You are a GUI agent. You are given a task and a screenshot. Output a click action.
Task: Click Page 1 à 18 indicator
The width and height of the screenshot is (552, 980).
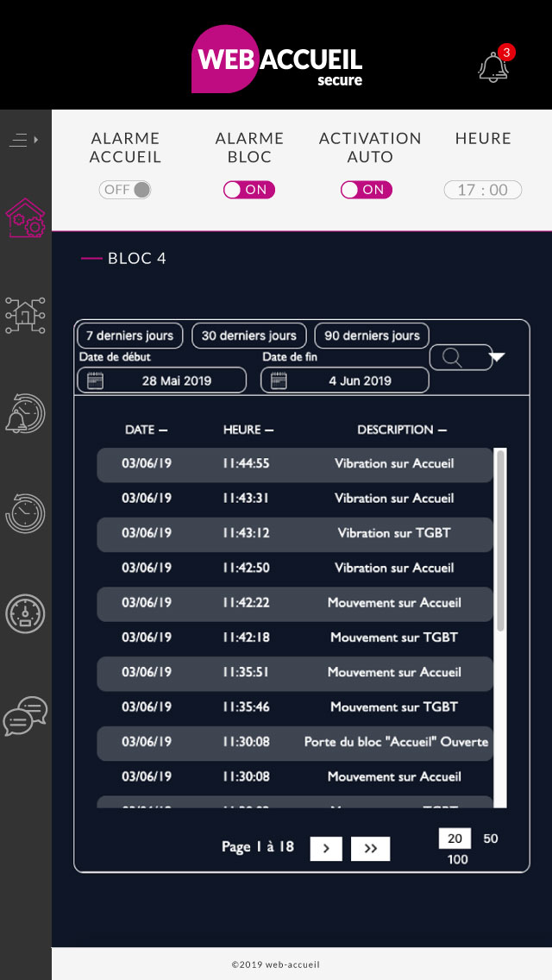[258, 847]
